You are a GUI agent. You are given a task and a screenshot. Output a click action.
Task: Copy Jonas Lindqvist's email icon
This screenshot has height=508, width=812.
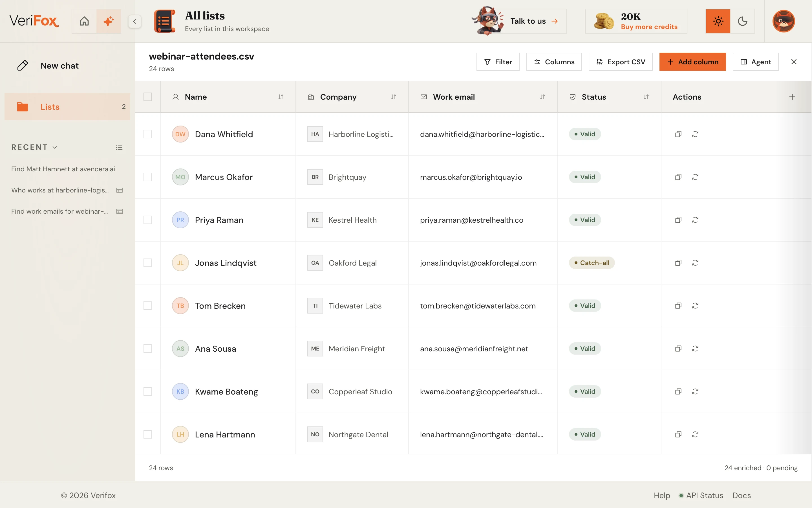(x=678, y=263)
